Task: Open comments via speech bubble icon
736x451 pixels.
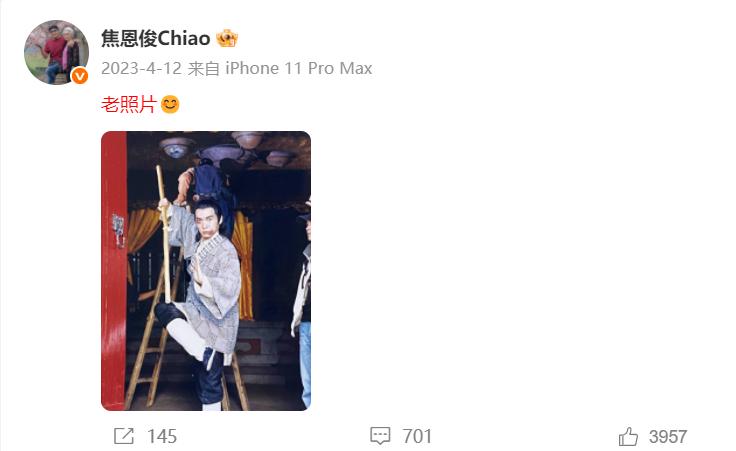Action: point(380,436)
